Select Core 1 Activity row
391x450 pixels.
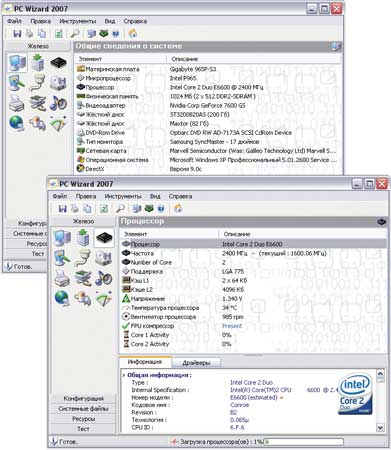253,335
